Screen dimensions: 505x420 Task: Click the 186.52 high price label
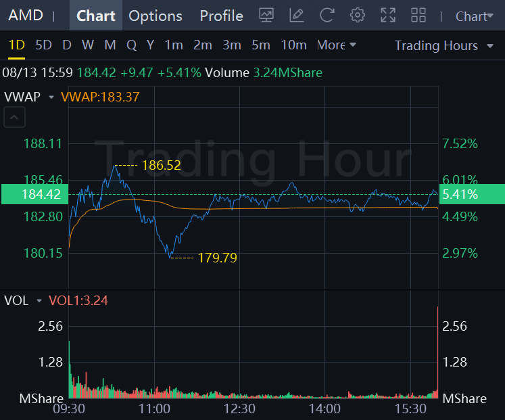(162, 166)
